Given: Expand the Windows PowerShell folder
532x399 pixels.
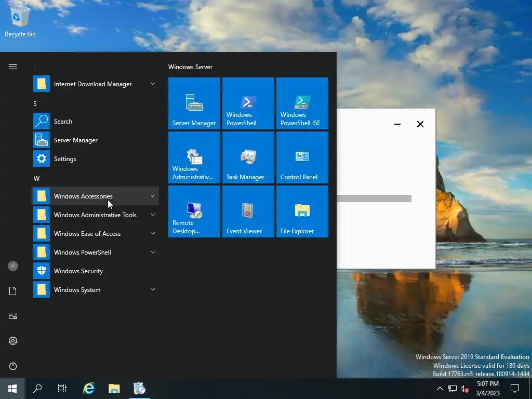Looking at the screenshot, I should point(96,252).
